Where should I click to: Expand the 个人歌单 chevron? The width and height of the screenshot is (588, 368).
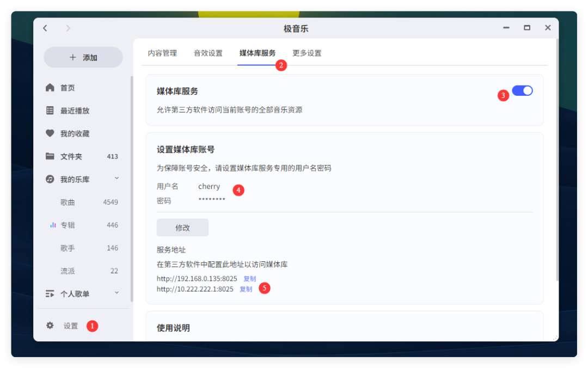tap(117, 292)
